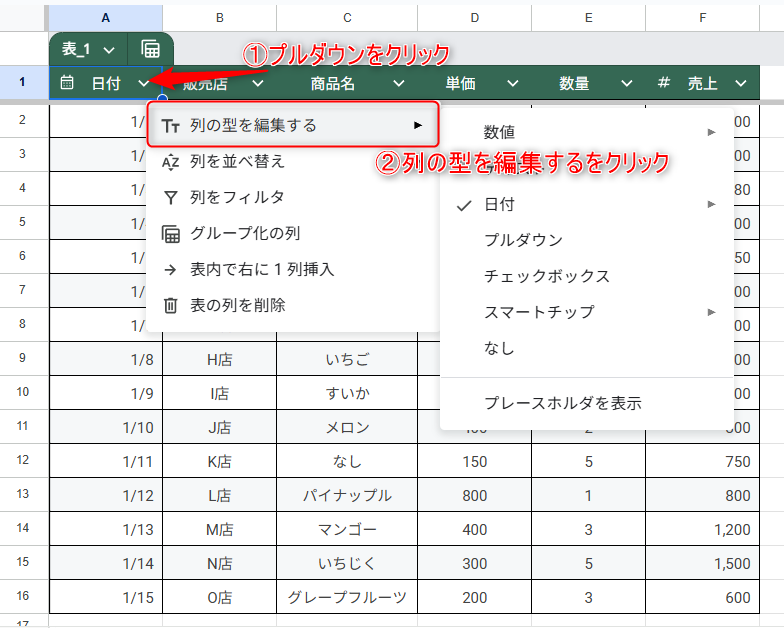Click the arrow icon for 表内で右に1列挿入
The width and height of the screenshot is (784, 628).
[x=171, y=269]
